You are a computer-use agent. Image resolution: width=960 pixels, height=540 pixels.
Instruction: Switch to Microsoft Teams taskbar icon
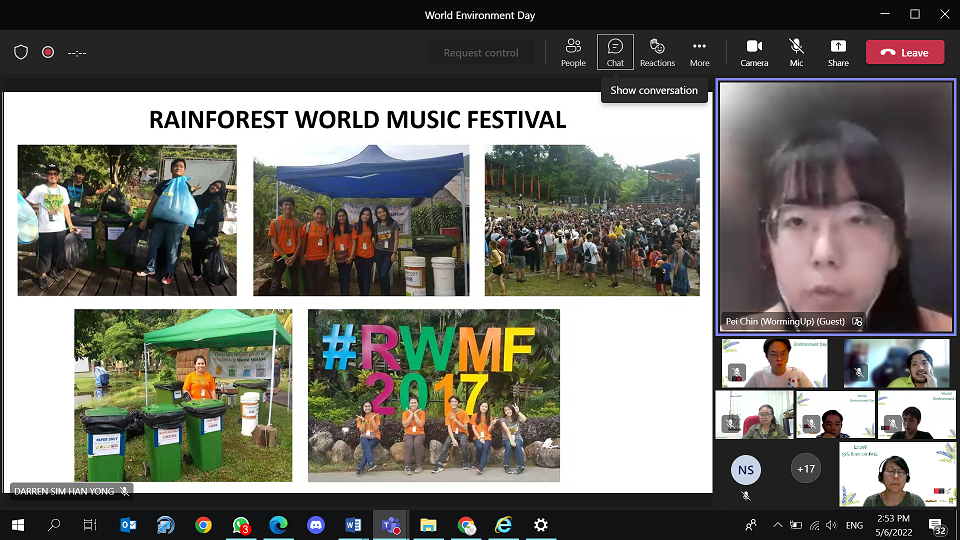tap(391, 525)
